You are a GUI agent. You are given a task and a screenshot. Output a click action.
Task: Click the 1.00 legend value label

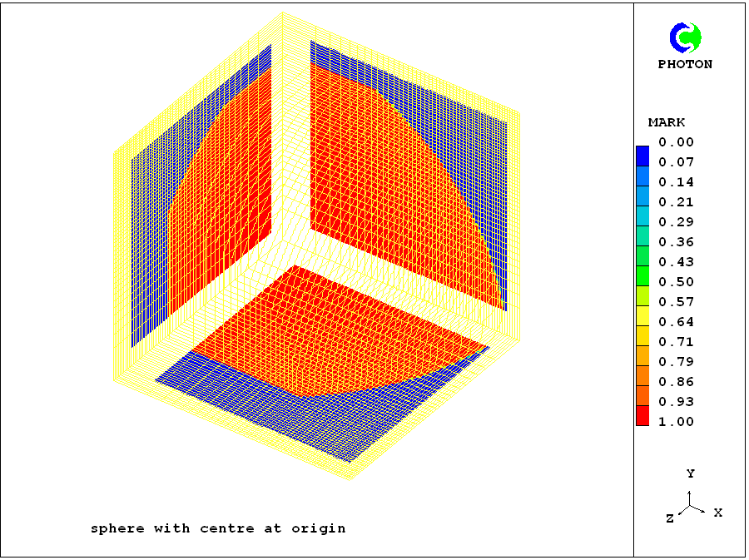pyautogui.click(x=676, y=422)
